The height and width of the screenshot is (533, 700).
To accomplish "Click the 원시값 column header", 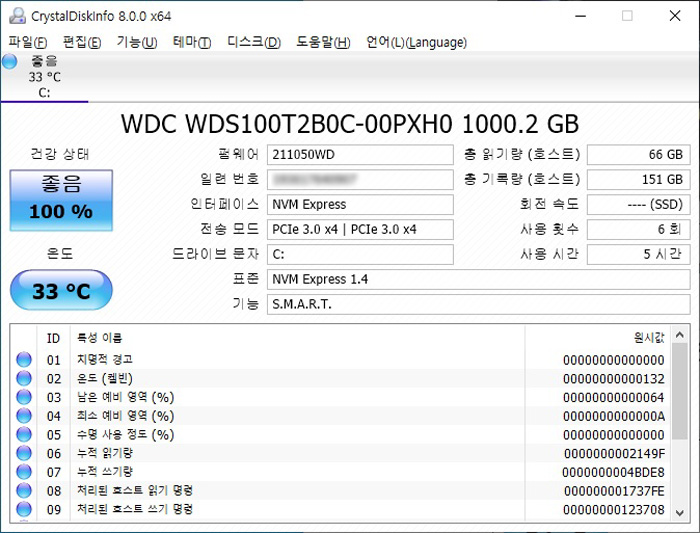I will 598,338.
